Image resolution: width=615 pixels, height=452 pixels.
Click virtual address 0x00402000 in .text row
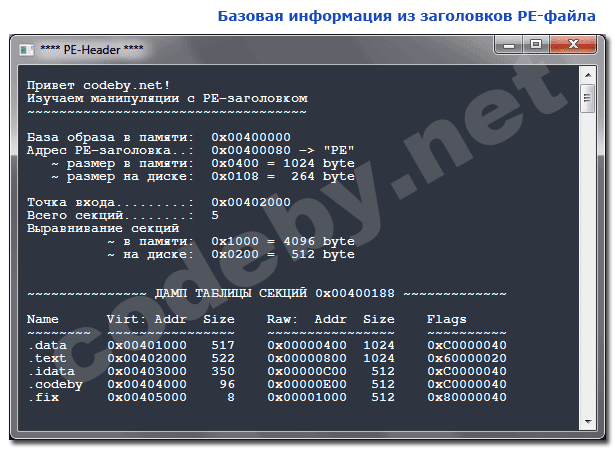point(147,358)
